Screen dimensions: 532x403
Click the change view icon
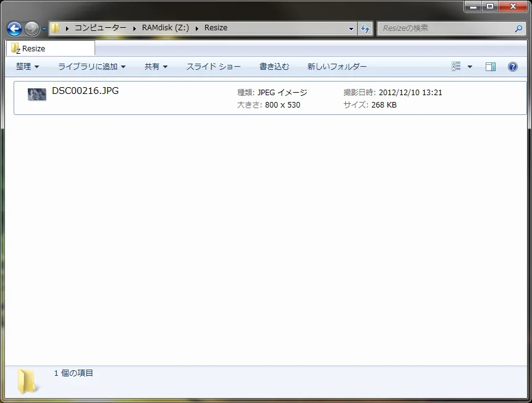tap(457, 67)
